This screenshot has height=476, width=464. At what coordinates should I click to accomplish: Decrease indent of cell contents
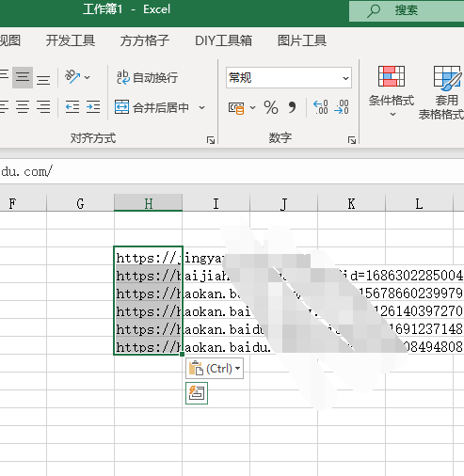coord(72,107)
